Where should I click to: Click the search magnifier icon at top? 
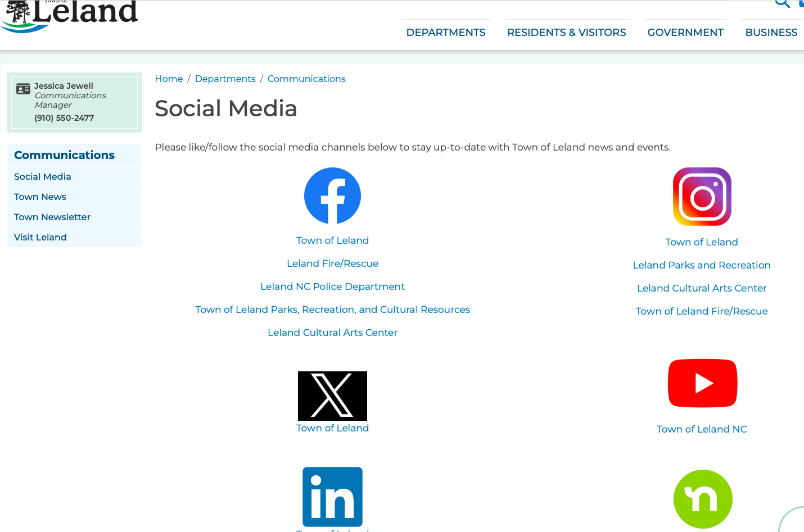click(x=782, y=3)
